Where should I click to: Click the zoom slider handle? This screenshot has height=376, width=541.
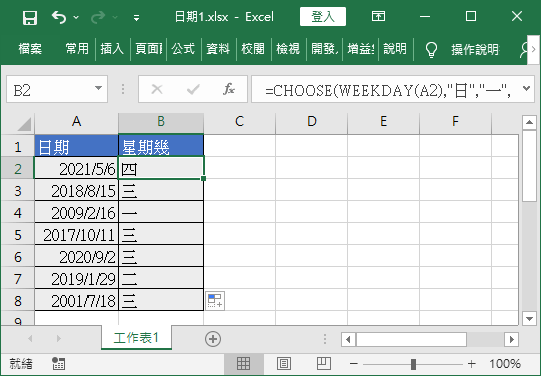click(413, 364)
